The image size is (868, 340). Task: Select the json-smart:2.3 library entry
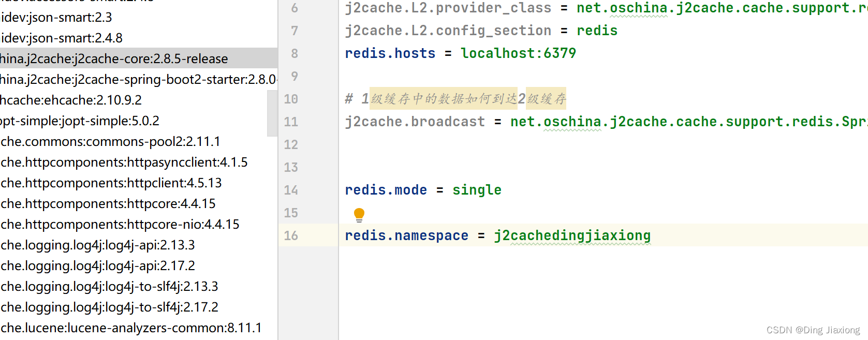point(139,17)
